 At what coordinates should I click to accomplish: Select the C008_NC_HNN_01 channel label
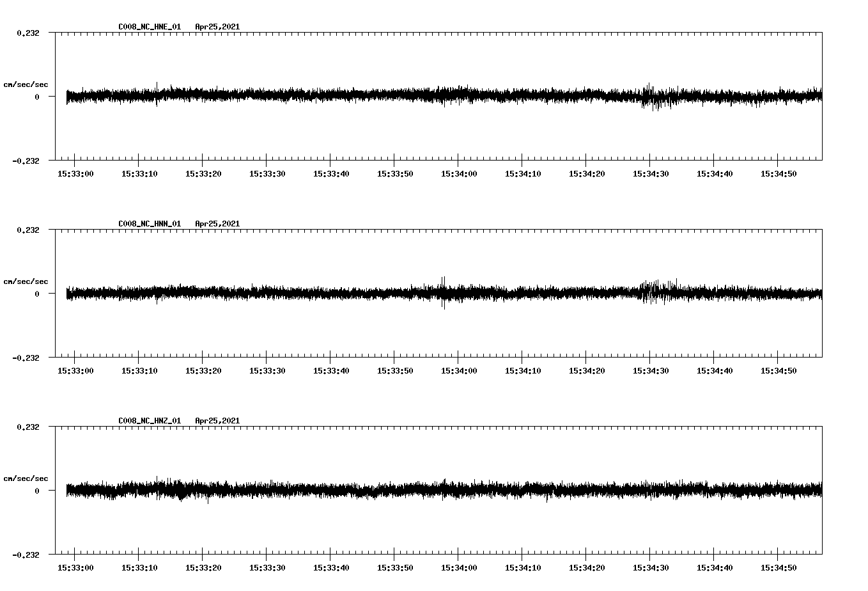click(148, 223)
